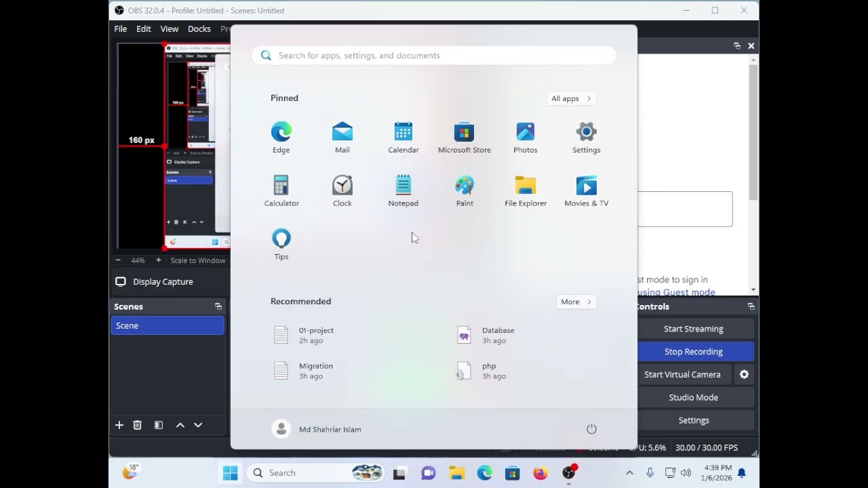The image size is (868, 488).
Task: Zoom out the OBS preview
Action: [118, 260]
